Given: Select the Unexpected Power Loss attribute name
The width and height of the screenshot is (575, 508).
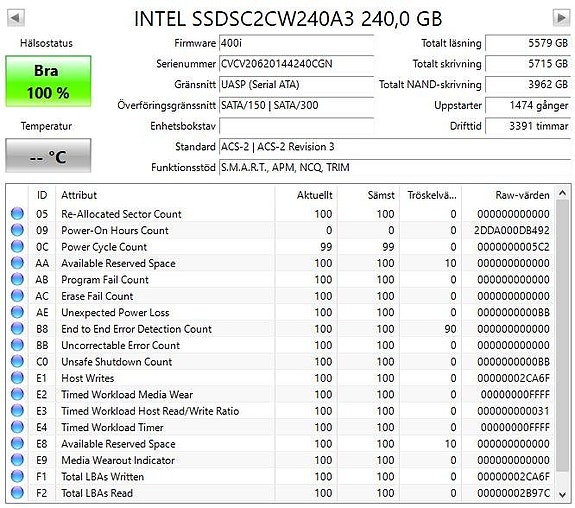Looking at the screenshot, I should point(115,313).
